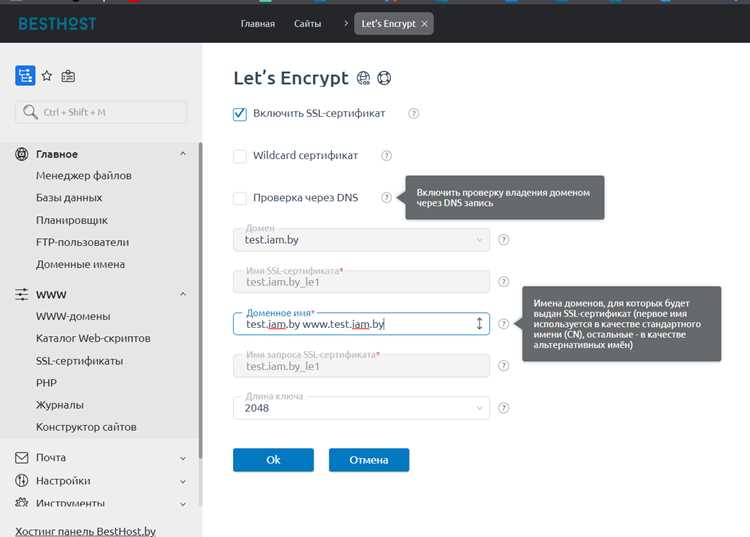
Task: Select the menu tree view icon
Action: [x=25, y=76]
